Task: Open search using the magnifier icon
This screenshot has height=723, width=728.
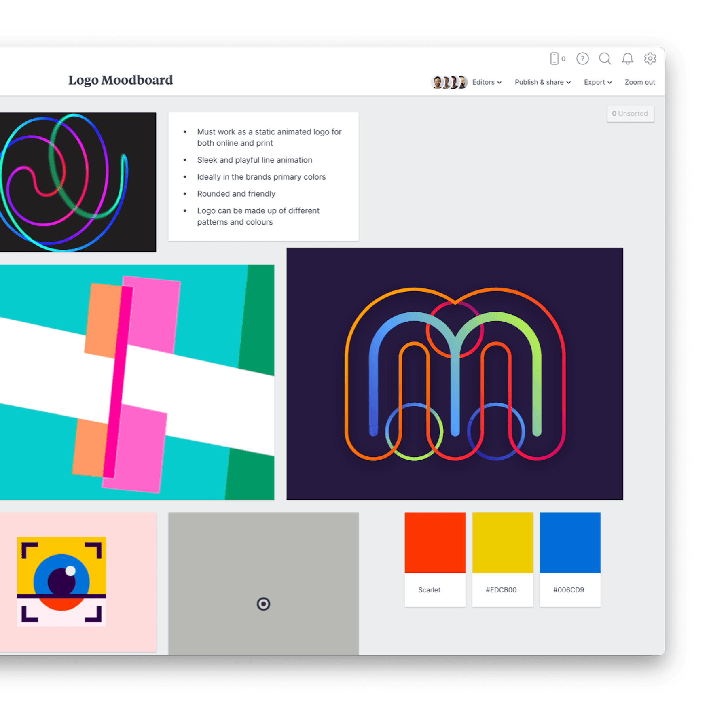Action: [605, 59]
